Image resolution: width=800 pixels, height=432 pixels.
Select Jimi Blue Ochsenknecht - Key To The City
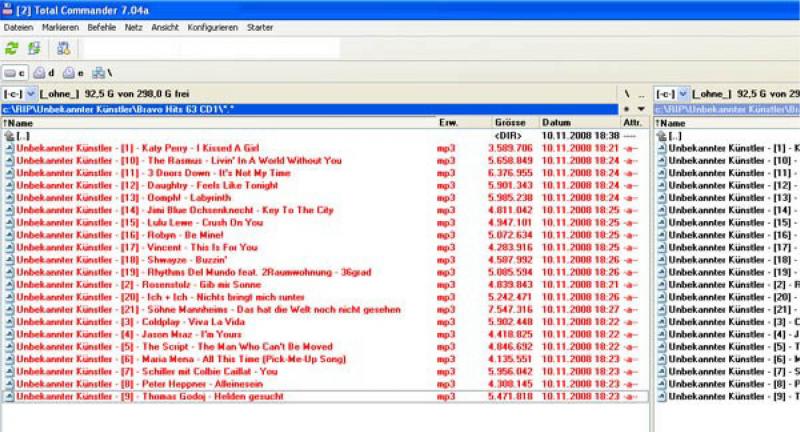coord(326,211)
